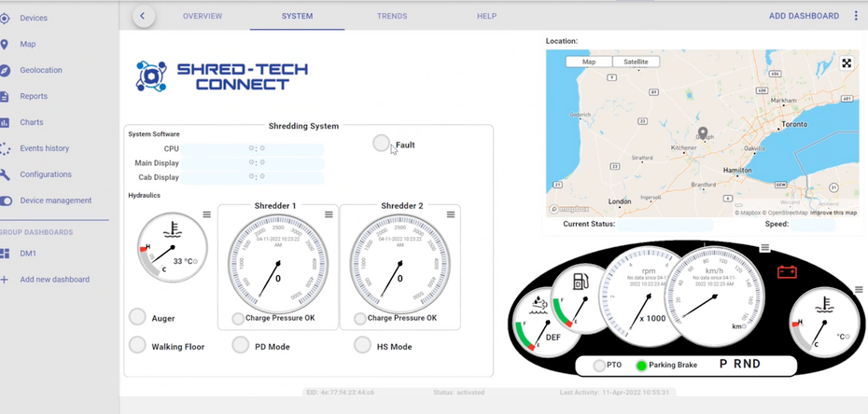Click the Mapbox logo on map

(568, 210)
